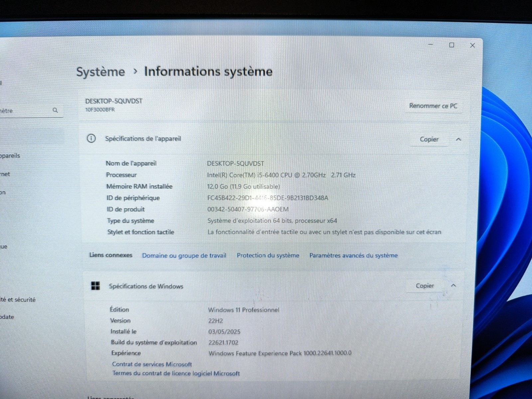Select RAM value 12,0 Go

pos(243,187)
